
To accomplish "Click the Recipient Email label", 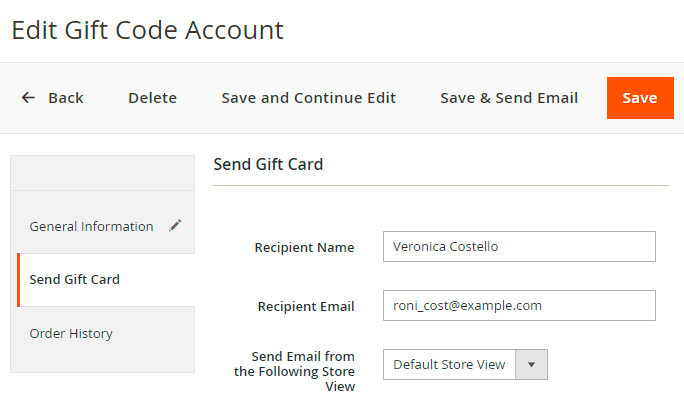I will coord(304,307).
